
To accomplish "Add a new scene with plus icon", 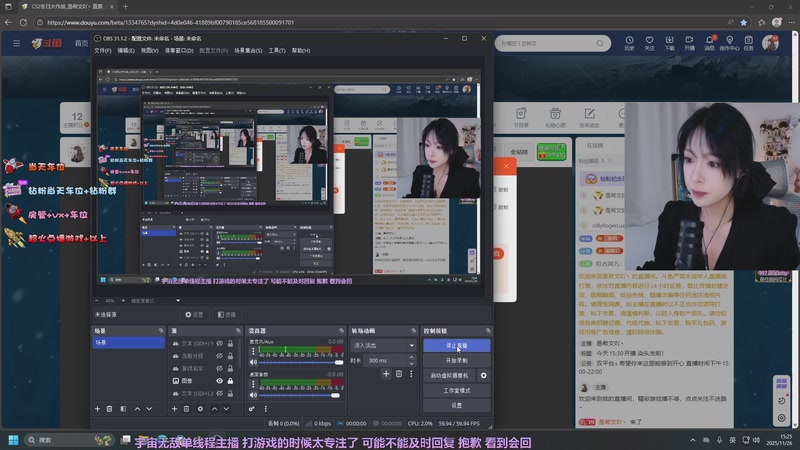I will [97, 409].
